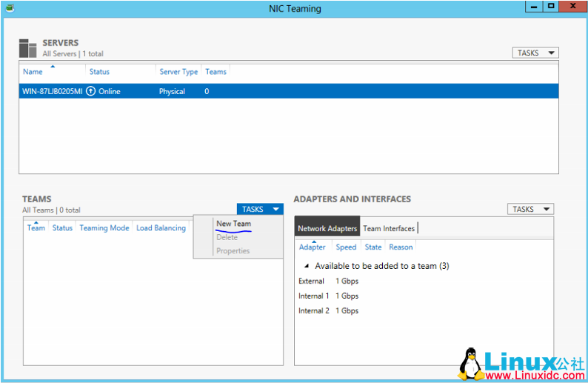Open the Teams TASKS dropdown
Screen dimensions: 588x383
click(260, 209)
